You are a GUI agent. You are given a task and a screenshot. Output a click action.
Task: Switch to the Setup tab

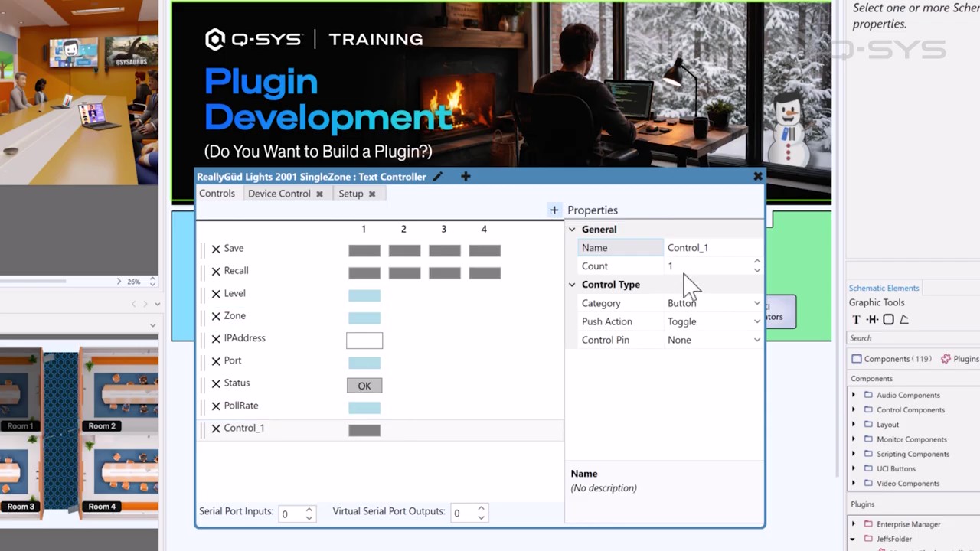pyautogui.click(x=351, y=194)
